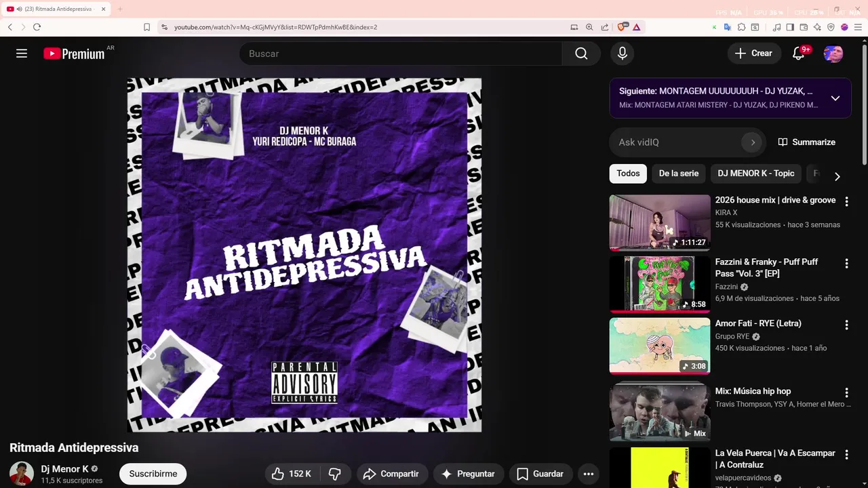Image resolution: width=868 pixels, height=488 pixels.
Task: Open Amor Fati - RYE (Letra) title
Action: pos(758,323)
